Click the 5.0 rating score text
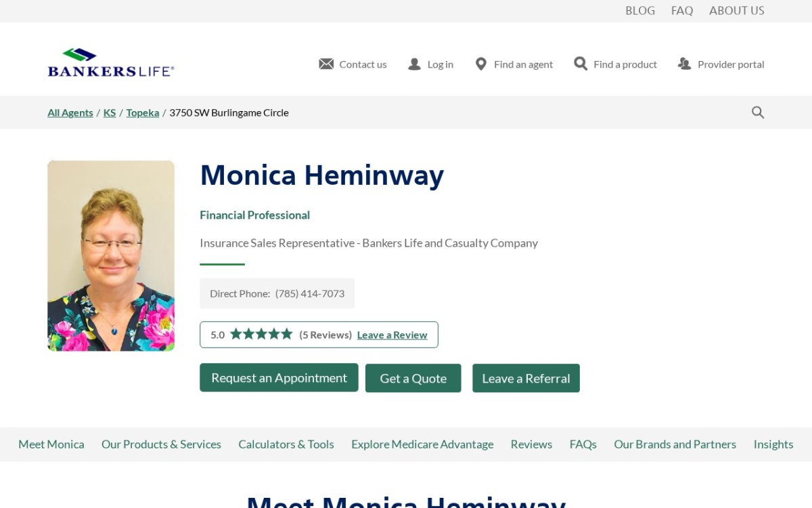Image resolution: width=812 pixels, height=508 pixels. [x=217, y=335]
